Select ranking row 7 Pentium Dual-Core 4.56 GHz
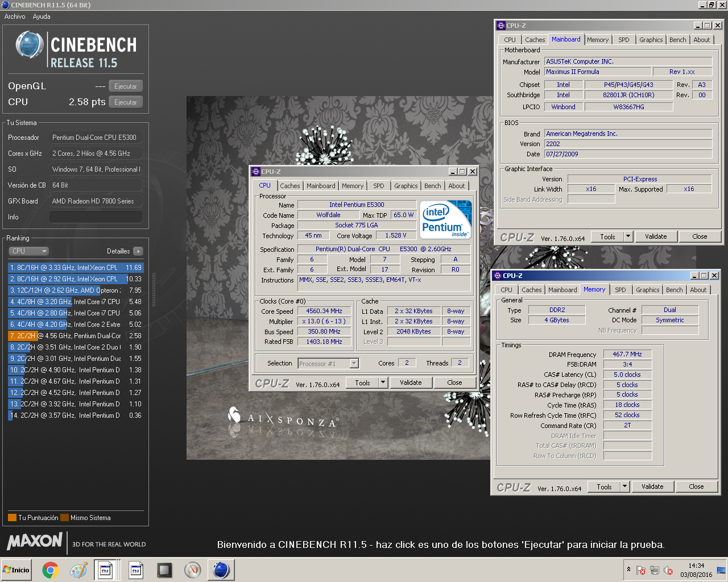728x582 pixels. click(x=76, y=336)
